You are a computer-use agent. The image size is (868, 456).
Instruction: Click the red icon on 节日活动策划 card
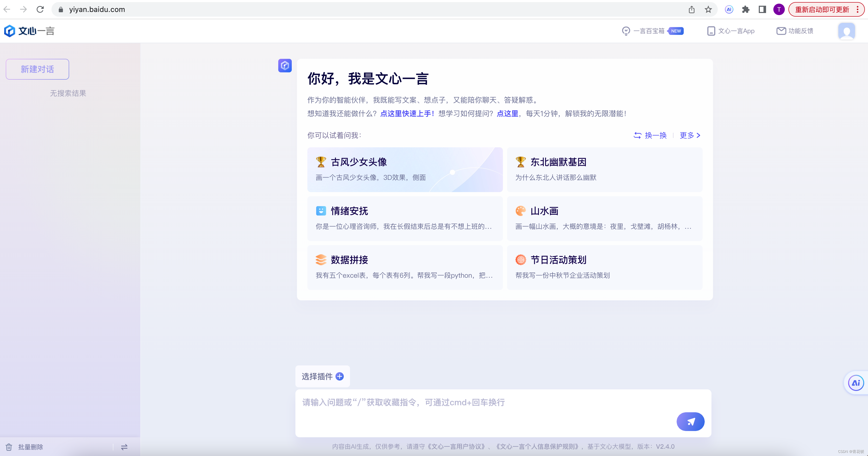[x=521, y=260]
